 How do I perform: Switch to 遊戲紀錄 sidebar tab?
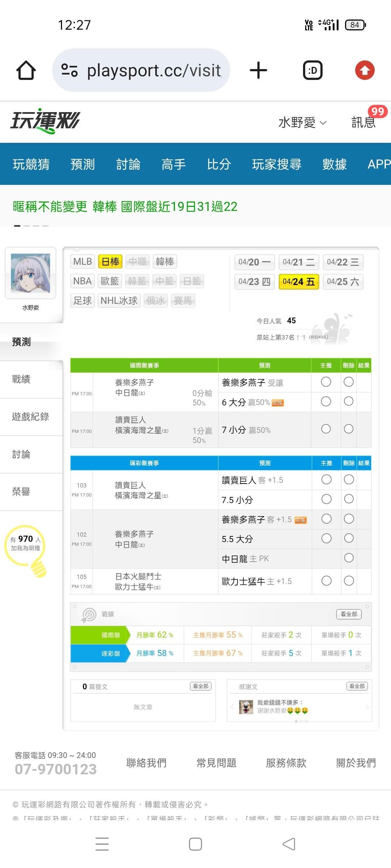pos(31,417)
